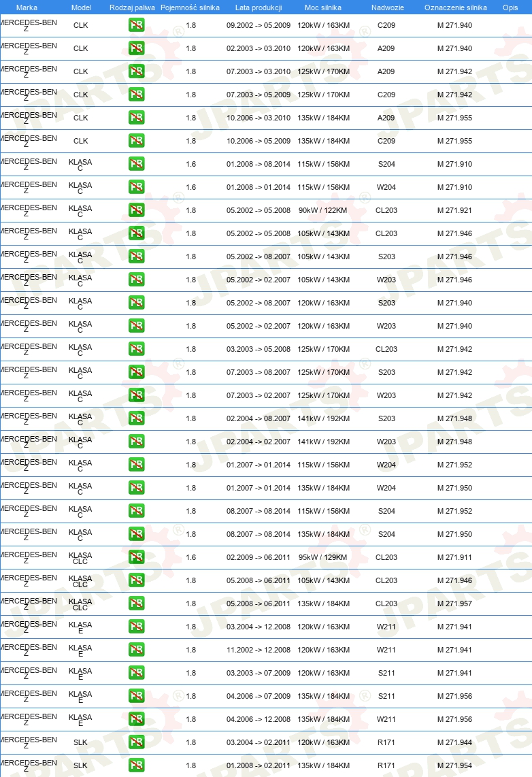
Task: Select fuel icon in SLK M 271.944 row
Action: click(136, 742)
